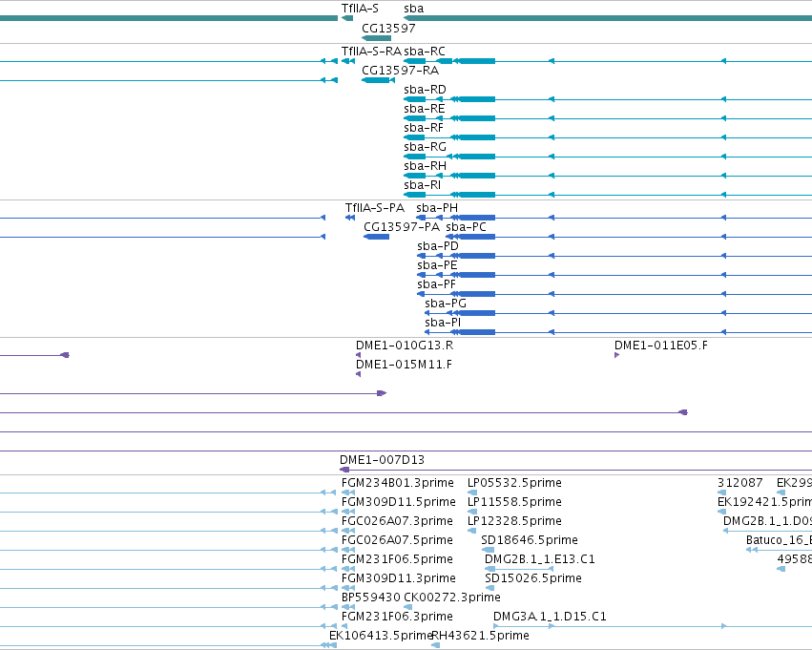Screen dimensions: 812x650
Task: Click the CG13597 gene glyph bar
Action: [x=377, y=38]
